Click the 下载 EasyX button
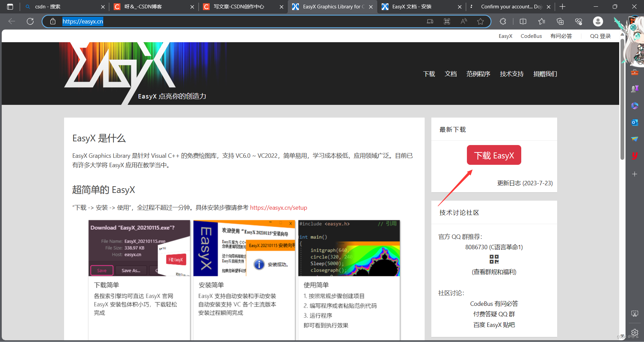The image size is (644, 342). point(494,155)
